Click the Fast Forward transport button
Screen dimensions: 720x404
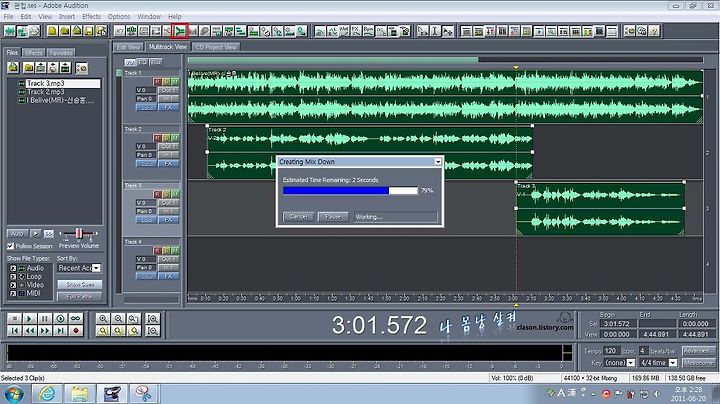coord(45,331)
